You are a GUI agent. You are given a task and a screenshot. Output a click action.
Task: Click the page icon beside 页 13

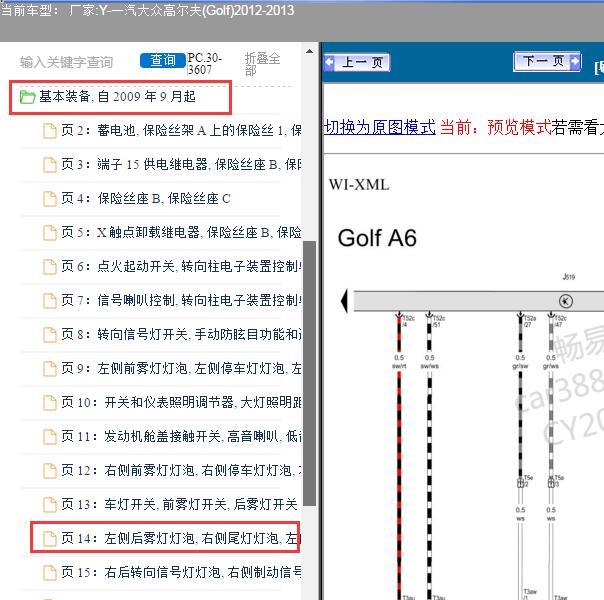[50, 504]
